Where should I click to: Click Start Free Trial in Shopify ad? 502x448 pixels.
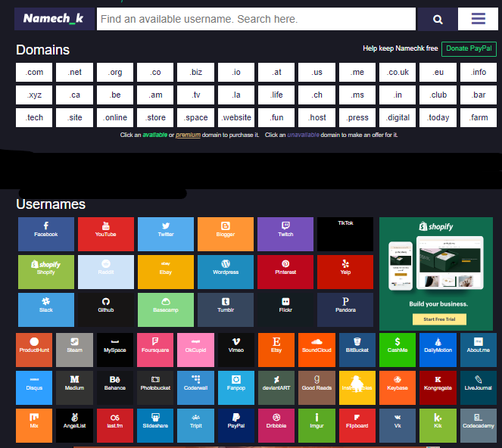pos(439,319)
